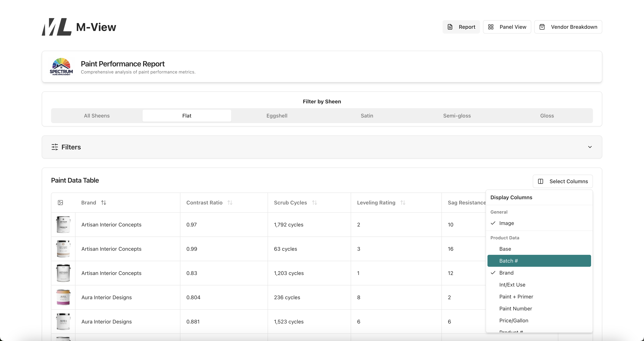Click sag resistance value '16'
Viewport: 644px width, 341px height.
tap(451, 249)
